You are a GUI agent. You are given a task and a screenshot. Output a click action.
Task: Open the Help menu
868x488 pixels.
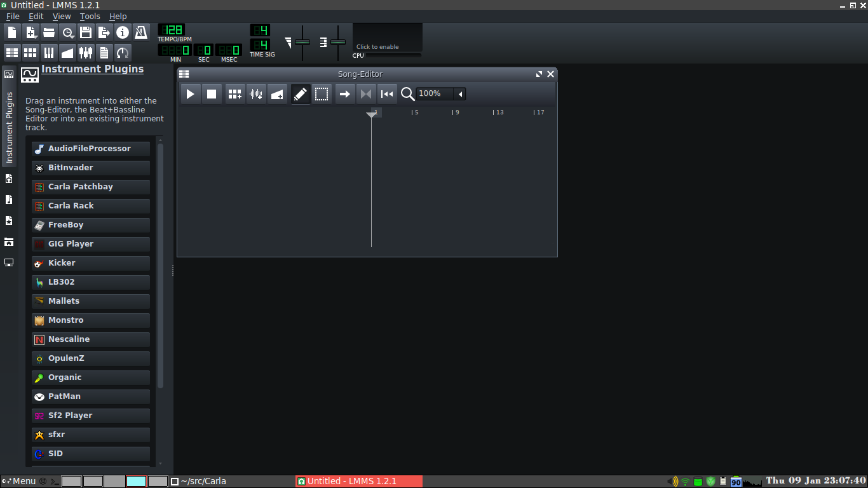coord(118,16)
